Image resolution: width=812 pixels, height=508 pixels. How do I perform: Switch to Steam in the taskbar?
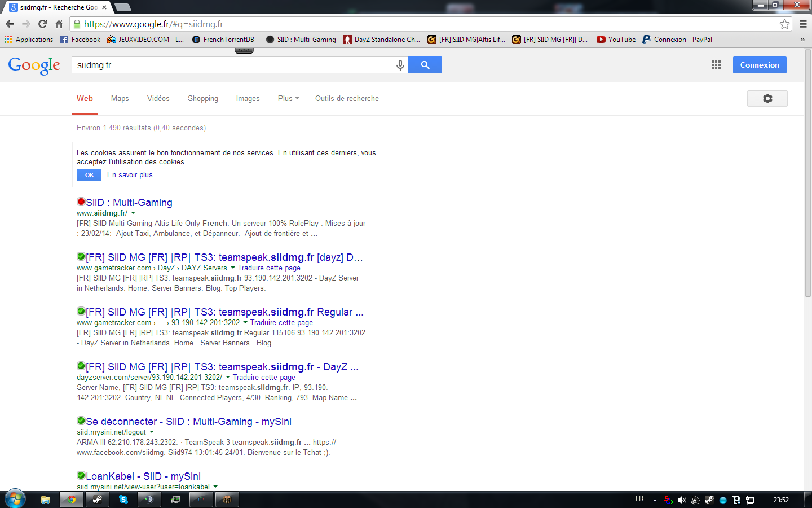[98, 500]
